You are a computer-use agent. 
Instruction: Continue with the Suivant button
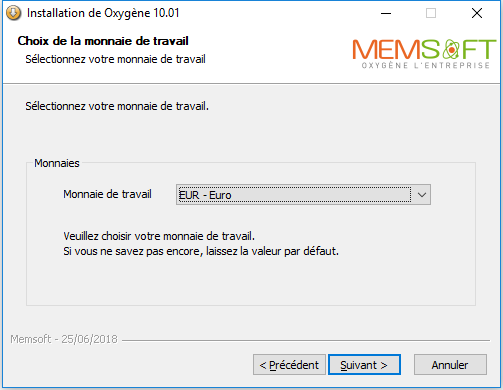click(x=364, y=365)
